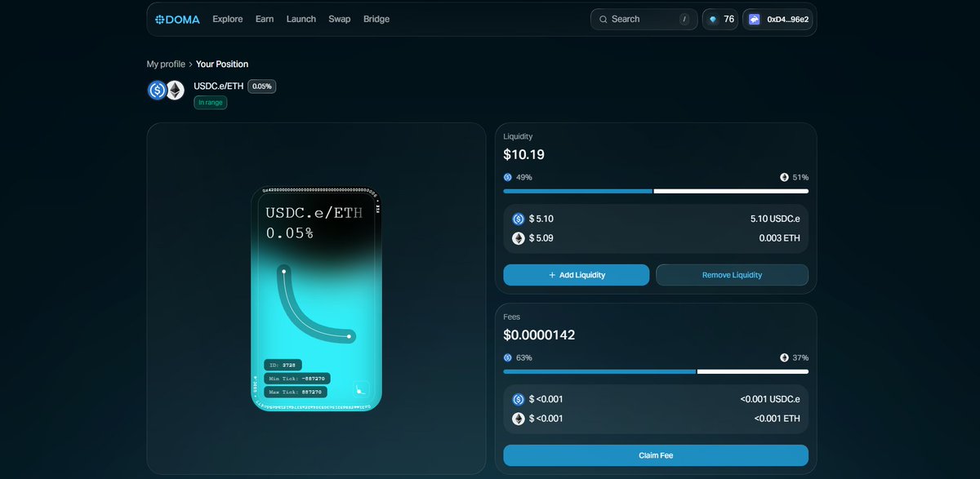Open the position NFT card image
Viewport: 980px width, 479px height.
tap(316, 299)
